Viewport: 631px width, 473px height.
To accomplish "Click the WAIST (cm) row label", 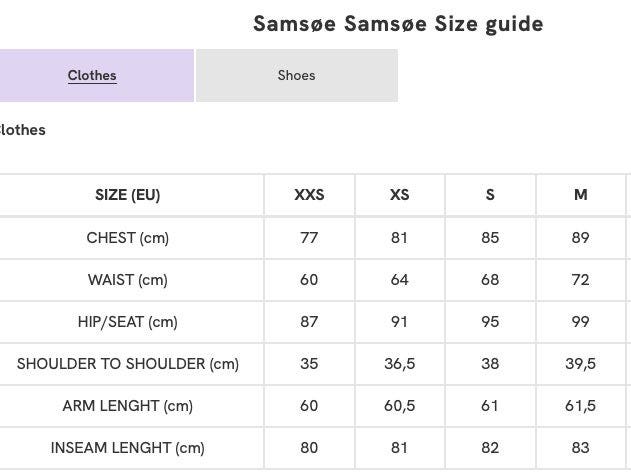I will click(128, 280).
